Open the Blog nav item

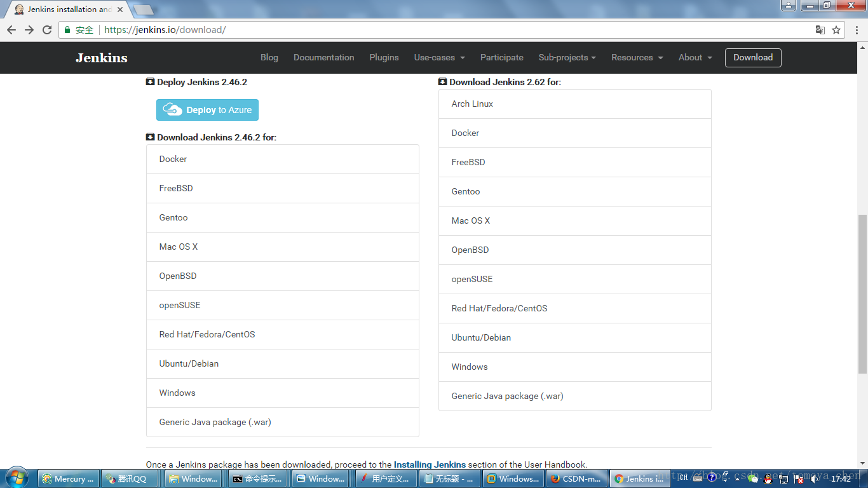tap(269, 57)
